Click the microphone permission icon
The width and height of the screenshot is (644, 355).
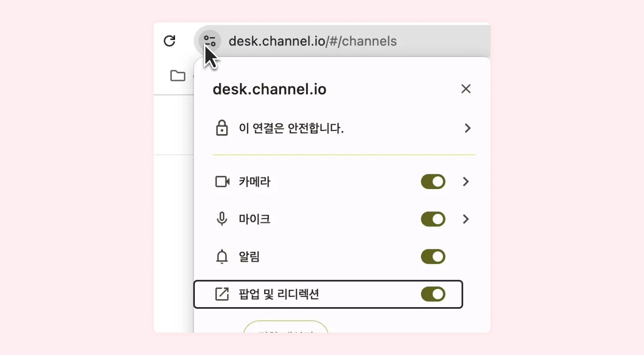[x=222, y=219]
